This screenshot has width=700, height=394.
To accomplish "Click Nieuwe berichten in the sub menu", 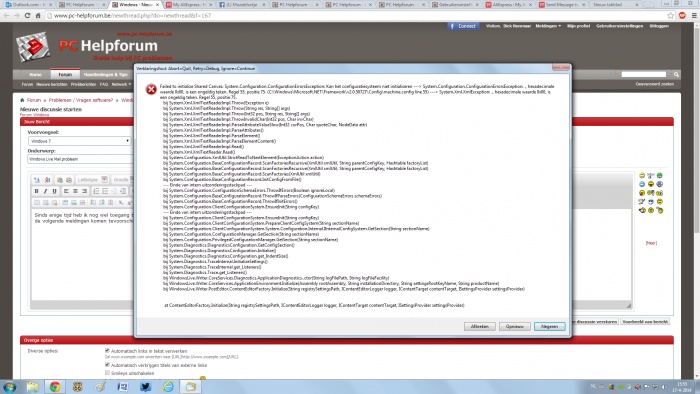I will pos(52,84).
